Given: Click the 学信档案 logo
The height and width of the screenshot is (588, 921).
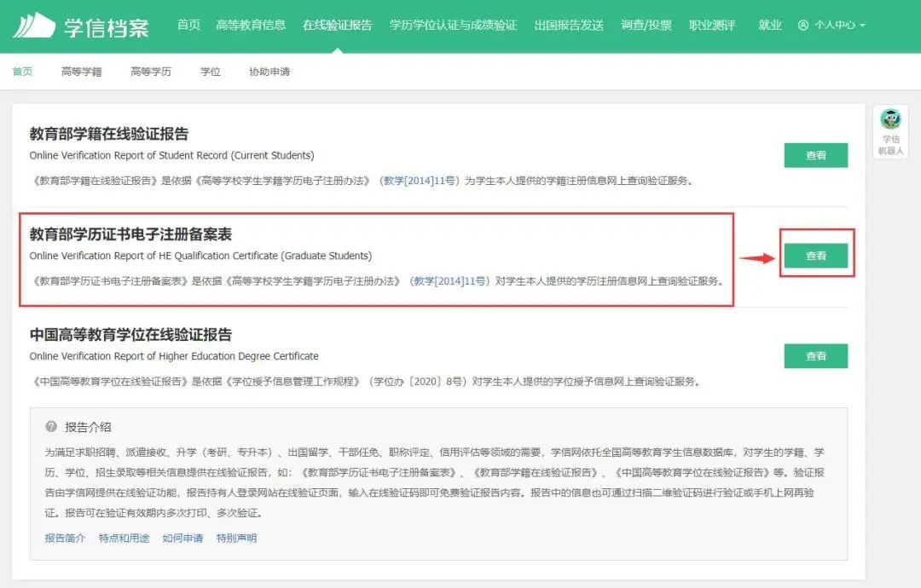Looking at the screenshot, I should point(81,26).
